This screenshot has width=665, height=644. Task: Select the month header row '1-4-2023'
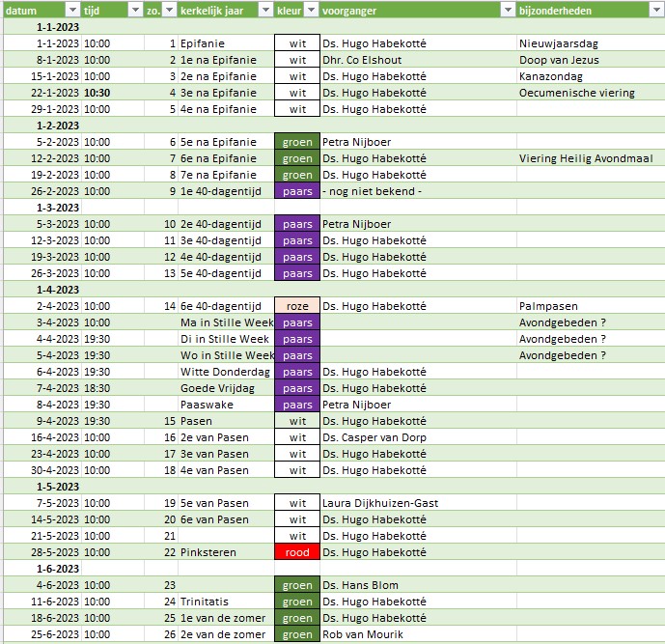click(x=333, y=290)
